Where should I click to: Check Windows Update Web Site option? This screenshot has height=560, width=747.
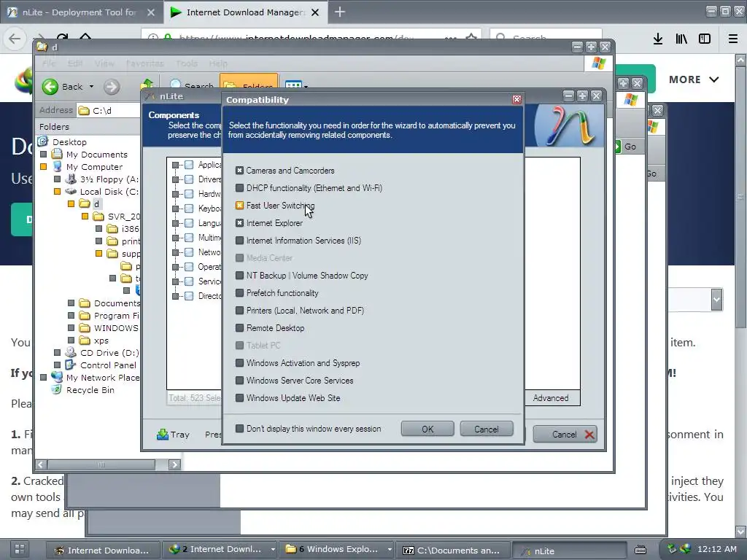coord(239,398)
